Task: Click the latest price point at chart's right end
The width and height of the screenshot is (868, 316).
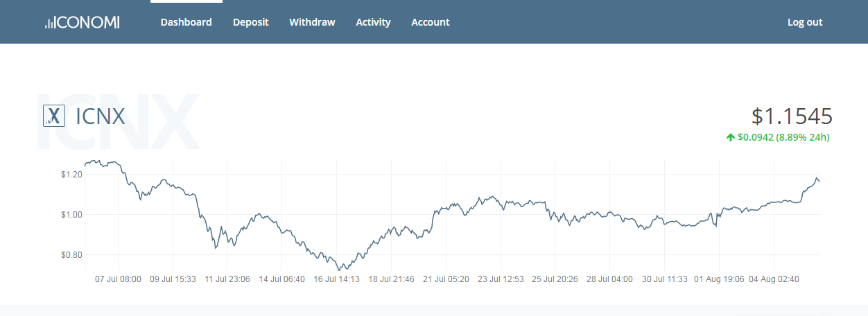Action: [819, 182]
